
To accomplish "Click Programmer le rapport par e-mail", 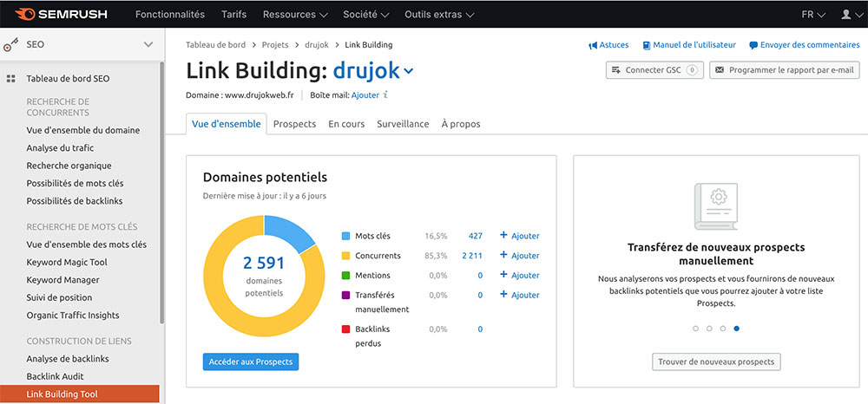I will tap(785, 70).
